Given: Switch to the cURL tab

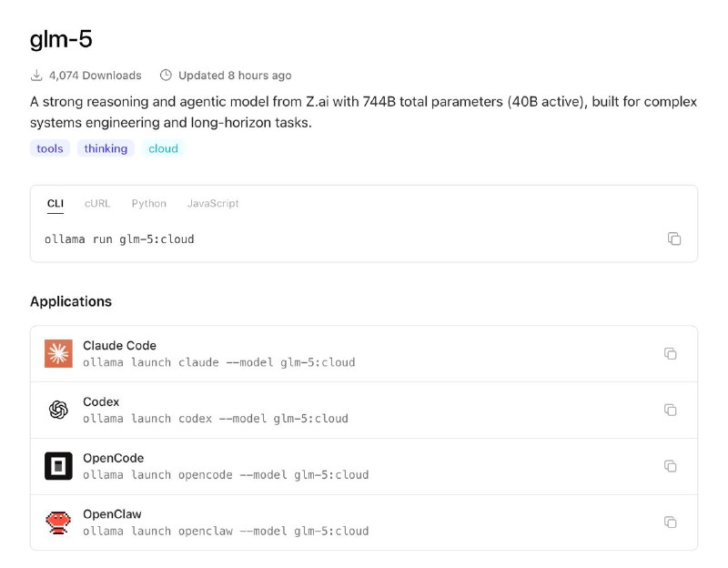Looking at the screenshot, I should tap(97, 204).
